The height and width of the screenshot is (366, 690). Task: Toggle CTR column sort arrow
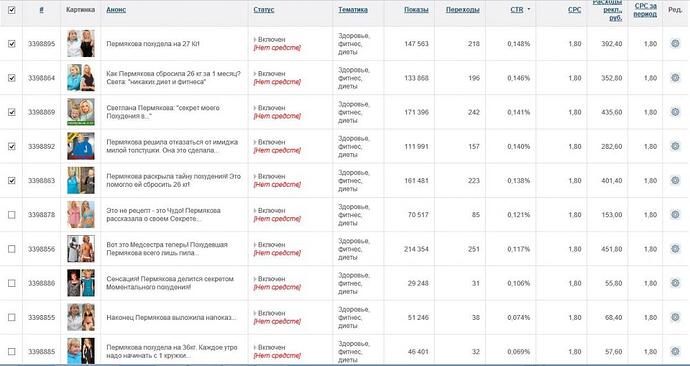[x=528, y=9]
